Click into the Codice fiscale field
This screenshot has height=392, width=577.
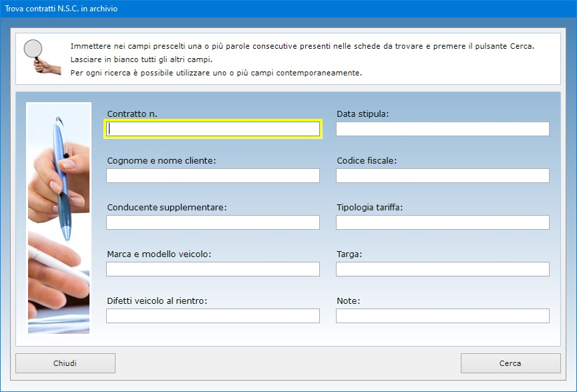tap(442, 176)
